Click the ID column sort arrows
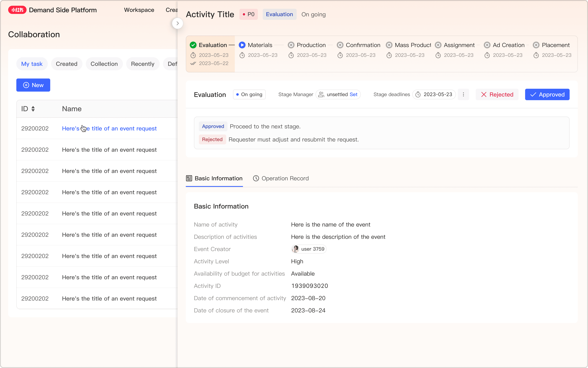This screenshot has width=588, height=368. point(33,109)
